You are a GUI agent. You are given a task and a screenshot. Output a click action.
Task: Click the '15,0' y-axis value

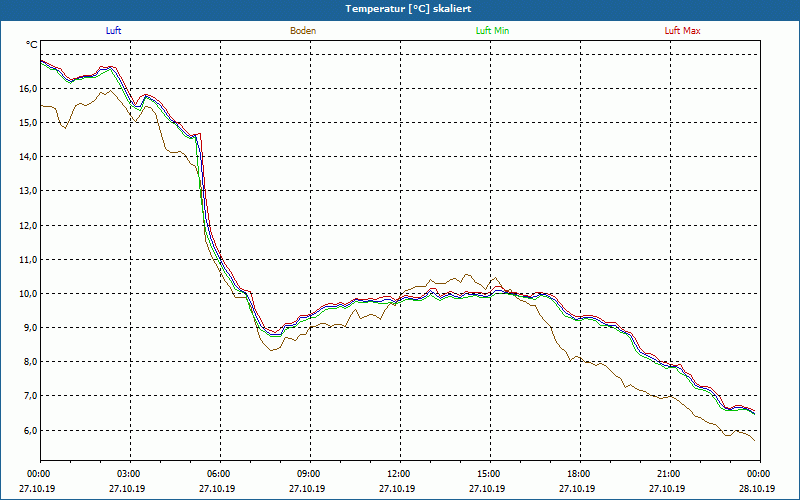29,123
